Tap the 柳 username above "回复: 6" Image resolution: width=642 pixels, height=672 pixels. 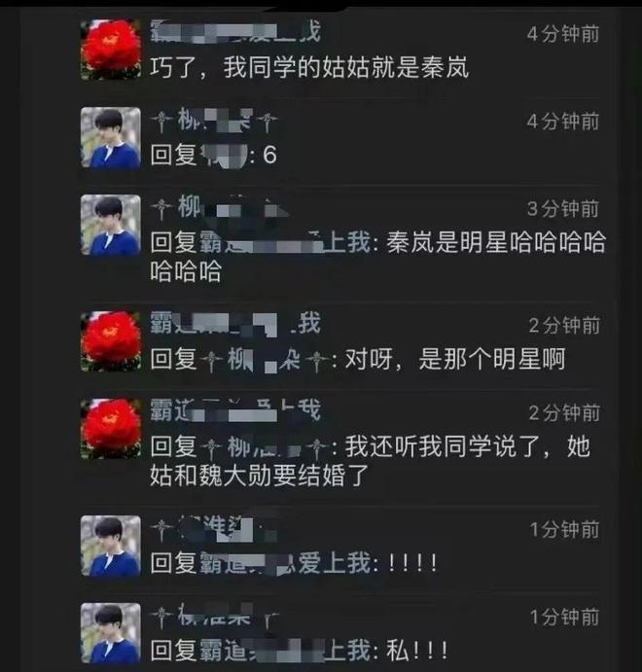[214, 121]
